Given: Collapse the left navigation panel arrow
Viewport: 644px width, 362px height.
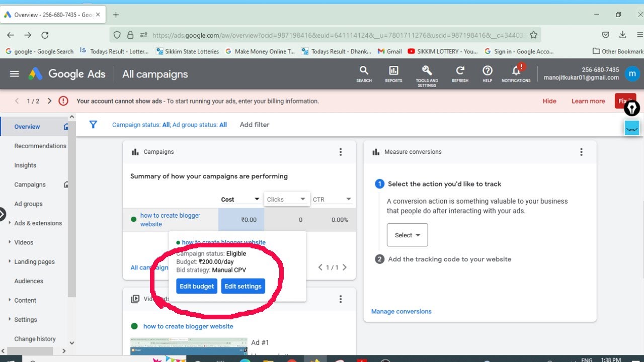Looking at the screenshot, I should [x=2, y=214].
